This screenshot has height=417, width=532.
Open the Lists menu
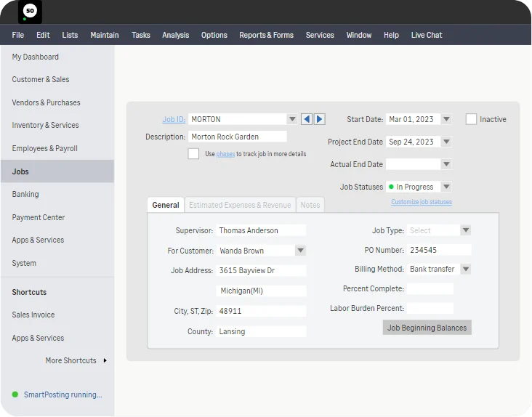[70, 35]
